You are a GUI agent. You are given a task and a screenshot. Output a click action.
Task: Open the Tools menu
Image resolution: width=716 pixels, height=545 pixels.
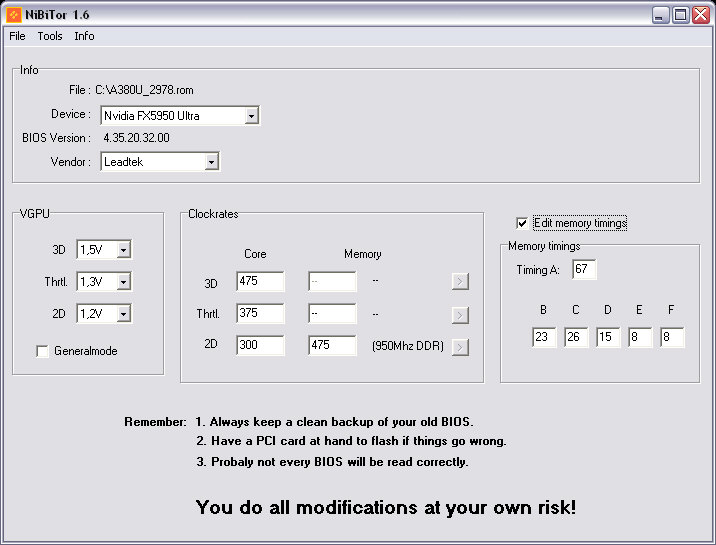click(x=50, y=36)
